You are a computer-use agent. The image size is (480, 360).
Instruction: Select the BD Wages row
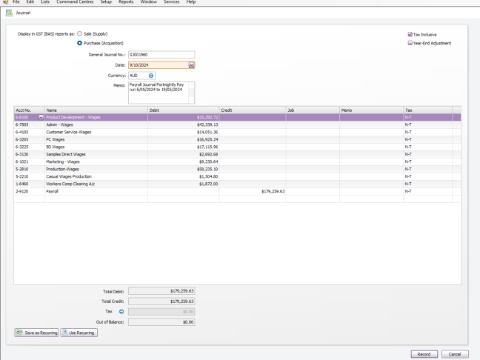click(x=237, y=147)
